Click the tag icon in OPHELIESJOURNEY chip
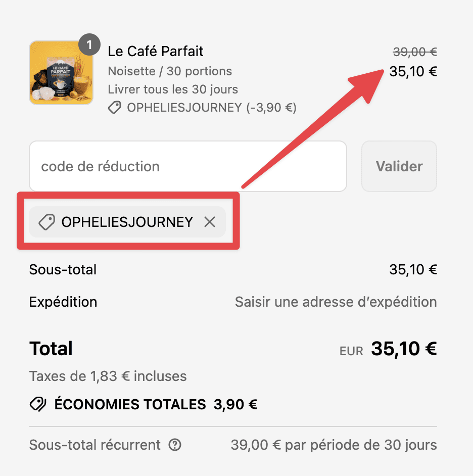The height and width of the screenshot is (476, 473). (47, 222)
